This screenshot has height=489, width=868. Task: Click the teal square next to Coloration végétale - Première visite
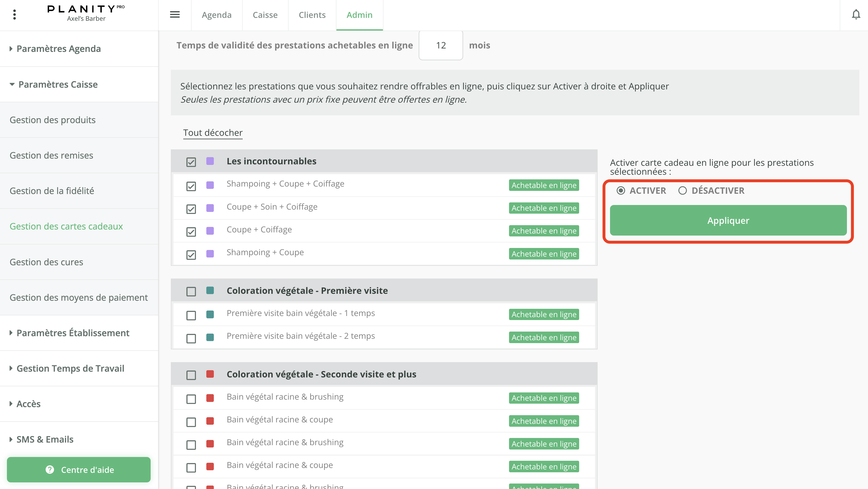coord(210,290)
